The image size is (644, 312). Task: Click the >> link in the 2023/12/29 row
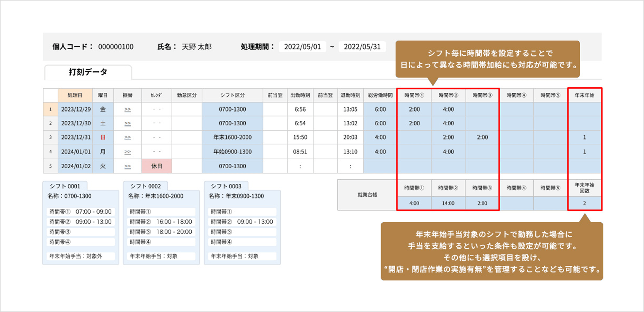127,109
